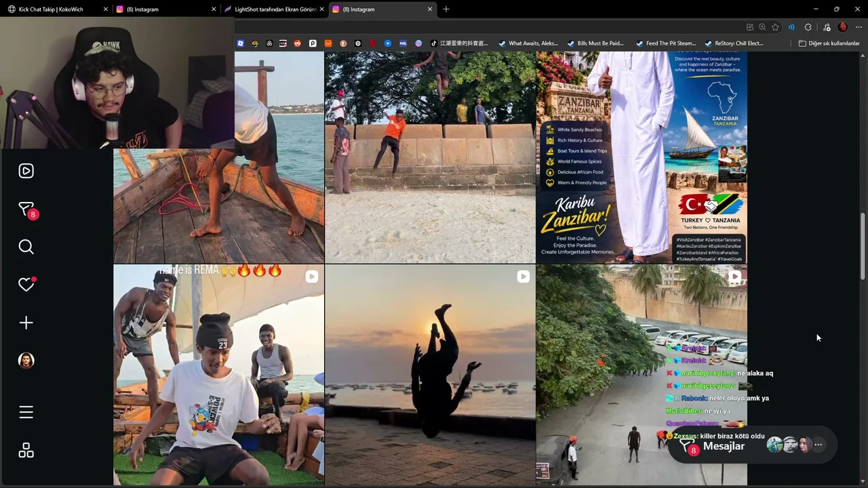The image size is (868, 488).
Task: Open a new browser tab
Action: coord(446,9)
